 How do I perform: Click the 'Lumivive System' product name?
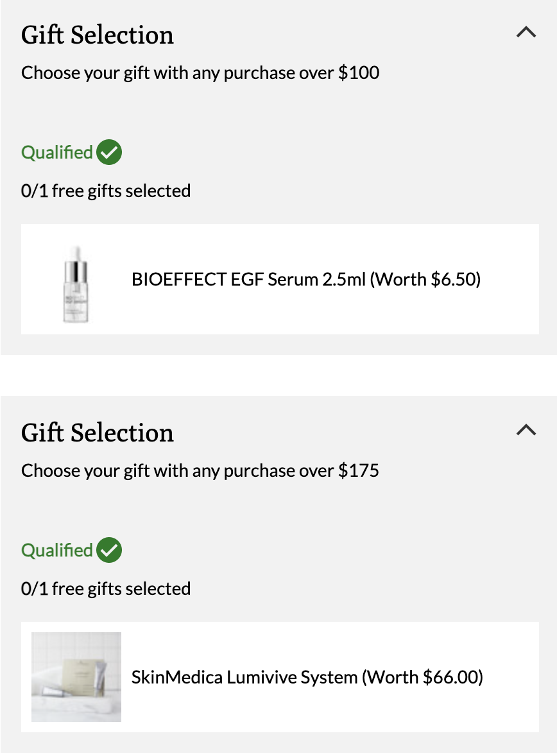pos(292,677)
